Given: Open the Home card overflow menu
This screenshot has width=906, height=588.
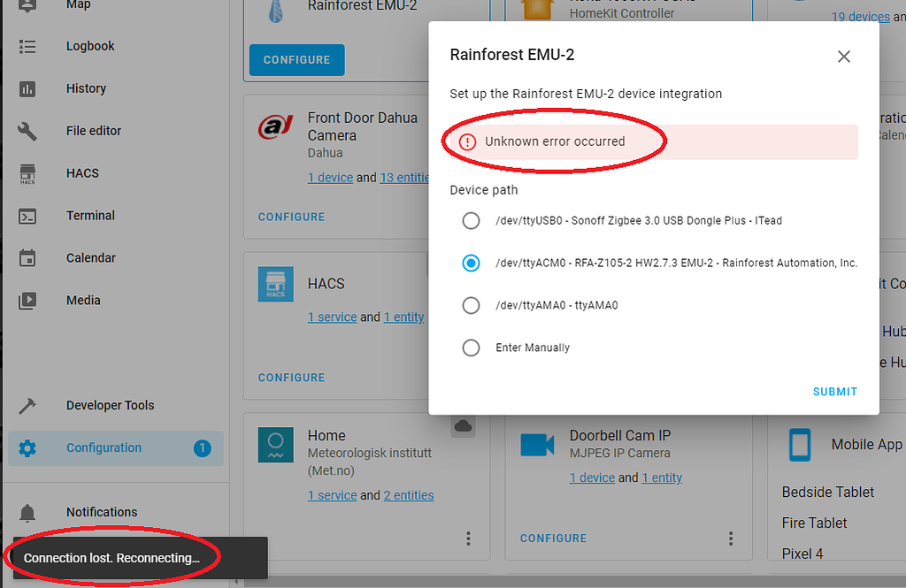Looking at the screenshot, I should point(468,538).
